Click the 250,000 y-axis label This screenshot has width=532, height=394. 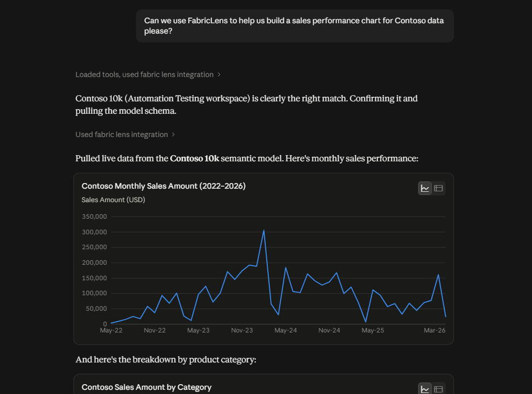click(x=94, y=247)
